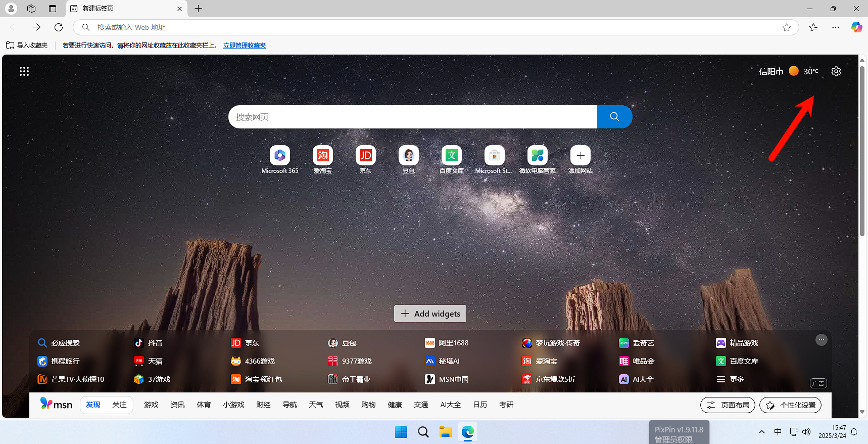This screenshot has width=868, height=444.
Task: Open the 秘塔AI link
Action: [442, 361]
